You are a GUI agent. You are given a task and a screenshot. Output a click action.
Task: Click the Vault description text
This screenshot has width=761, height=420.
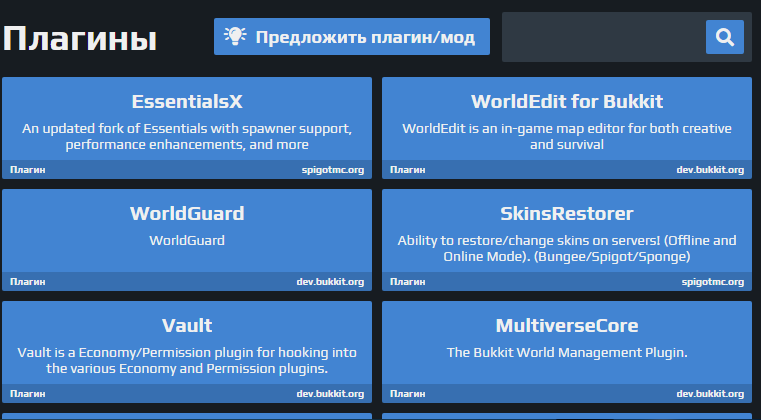tap(187, 360)
